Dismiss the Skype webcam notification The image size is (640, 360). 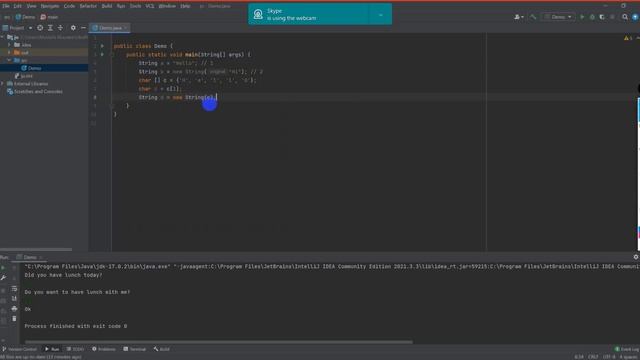coord(380,15)
